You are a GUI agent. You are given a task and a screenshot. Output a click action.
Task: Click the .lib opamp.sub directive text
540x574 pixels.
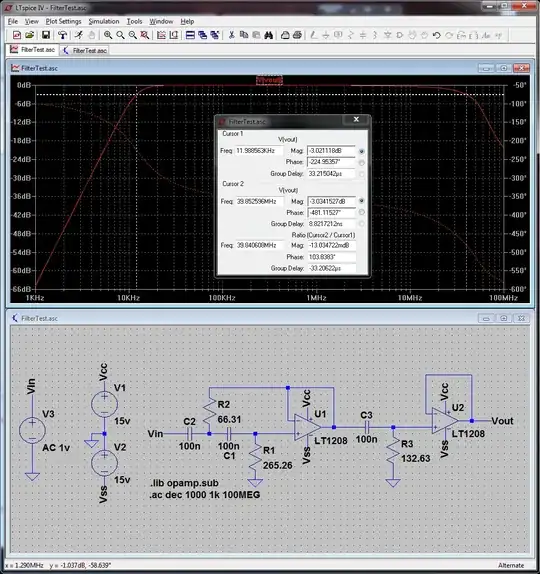[x=184, y=483]
